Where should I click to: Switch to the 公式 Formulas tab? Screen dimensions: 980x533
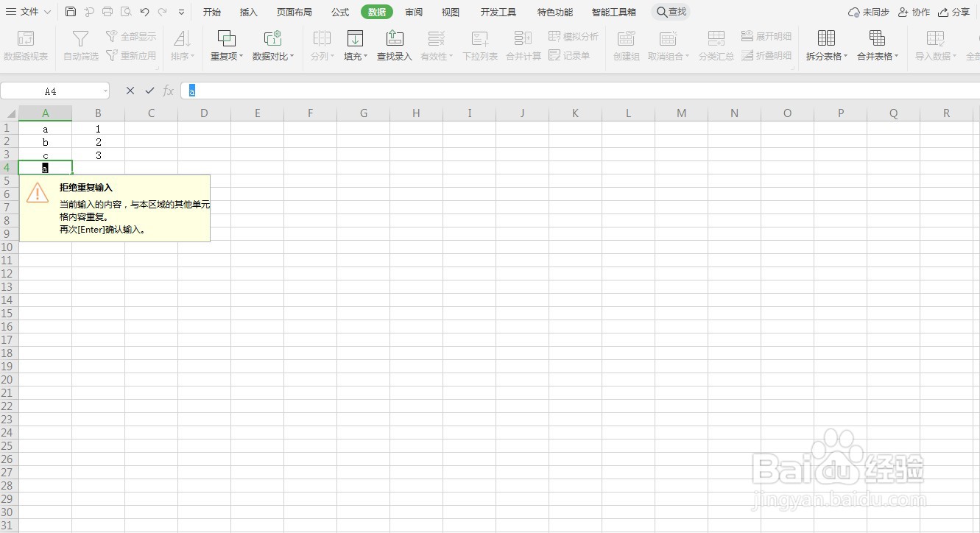(x=340, y=13)
